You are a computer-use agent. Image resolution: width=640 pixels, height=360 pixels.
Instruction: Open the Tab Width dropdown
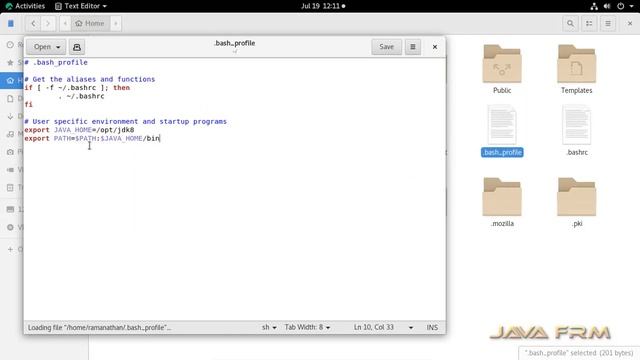coord(307,327)
